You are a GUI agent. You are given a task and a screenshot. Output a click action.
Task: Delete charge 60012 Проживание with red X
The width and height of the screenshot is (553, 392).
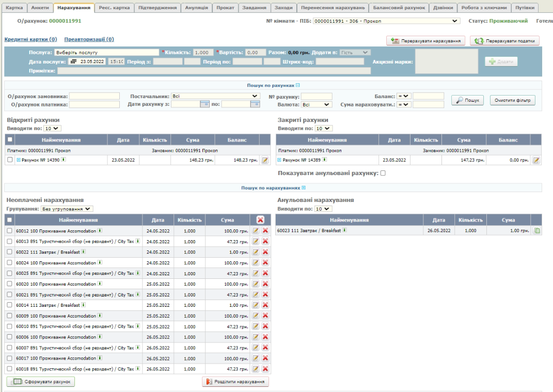[265, 230]
